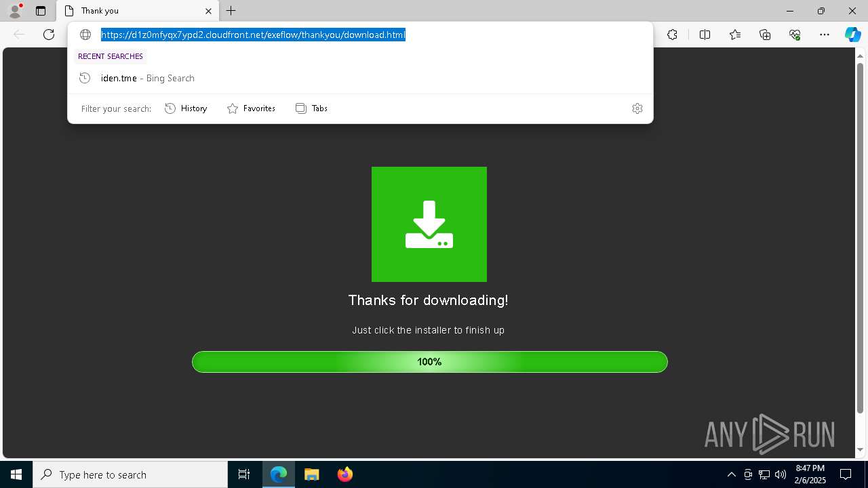Select the "Thank you" tab
Viewport: 868px width, 488px height.
tap(138, 11)
